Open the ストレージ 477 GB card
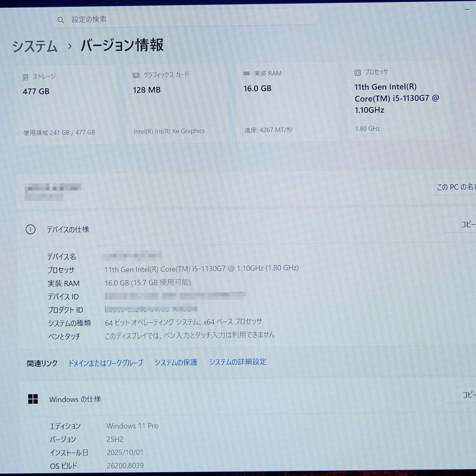Screen dimensions: 476x476 (x=66, y=105)
